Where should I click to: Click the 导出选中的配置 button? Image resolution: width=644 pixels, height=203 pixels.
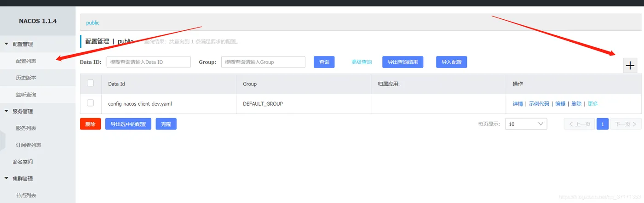click(x=128, y=124)
